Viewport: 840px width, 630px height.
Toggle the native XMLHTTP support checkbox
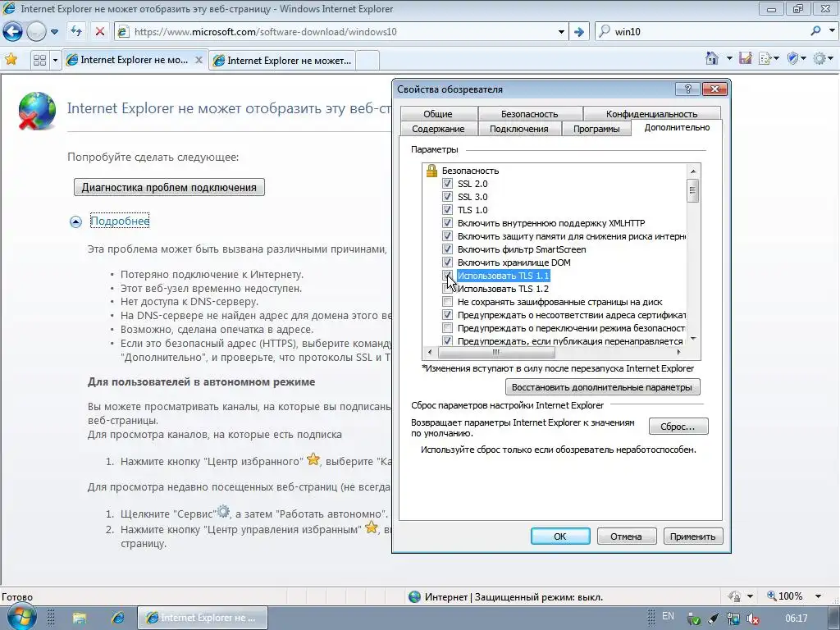point(447,223)
